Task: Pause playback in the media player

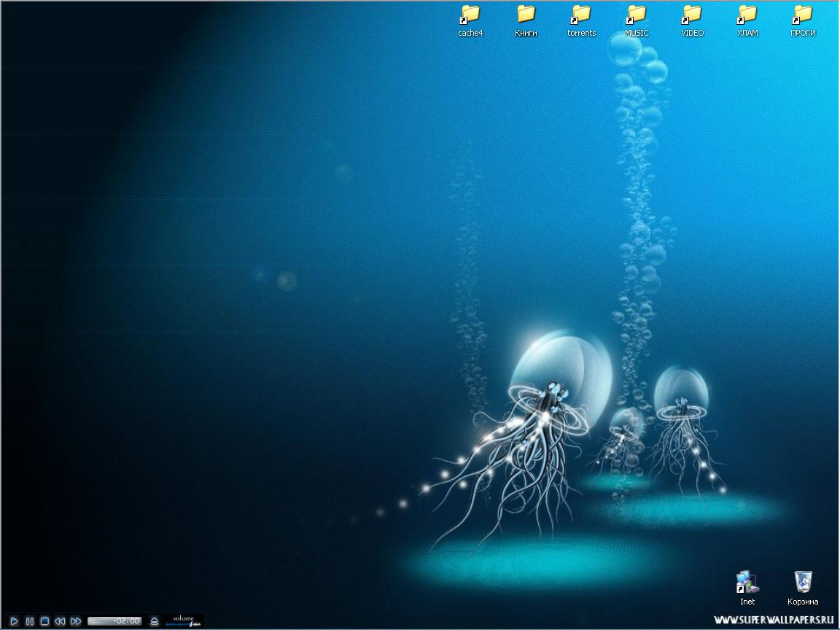Action: [30, 621]
